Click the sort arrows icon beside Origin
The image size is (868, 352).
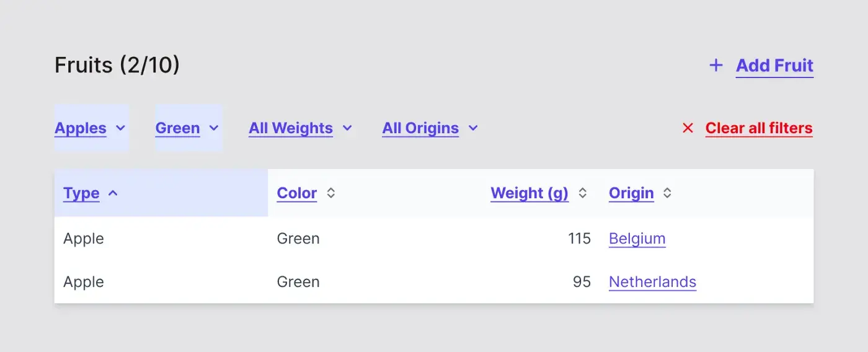(667, 193)
